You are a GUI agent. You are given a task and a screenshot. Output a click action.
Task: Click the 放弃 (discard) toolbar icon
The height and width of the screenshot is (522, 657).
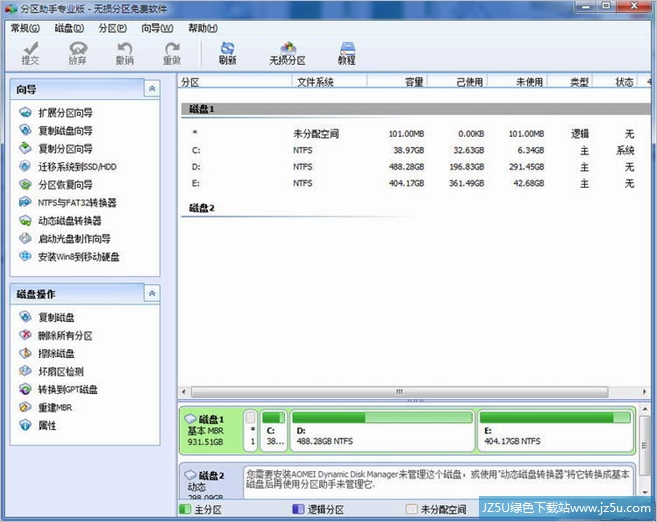(x=78, y=53)
